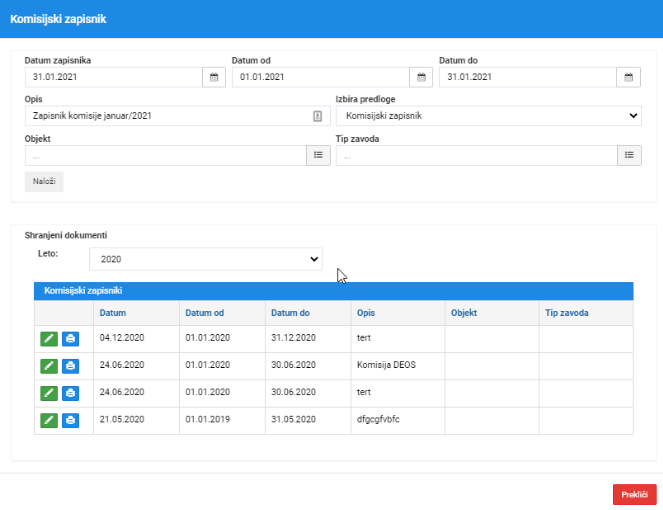Edit the dfgcgfvbfc record

[49, 420]
